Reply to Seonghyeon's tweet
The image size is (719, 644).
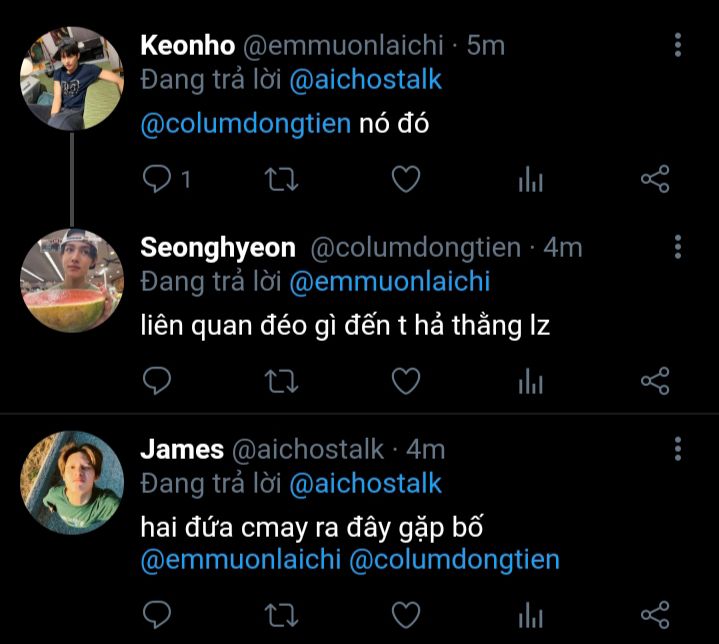158,380
